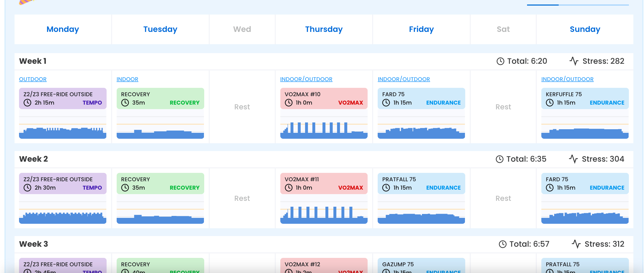The image size is (644, 273).
Task: View interval graph of VO2MAX #10
Action: point(324,124)
